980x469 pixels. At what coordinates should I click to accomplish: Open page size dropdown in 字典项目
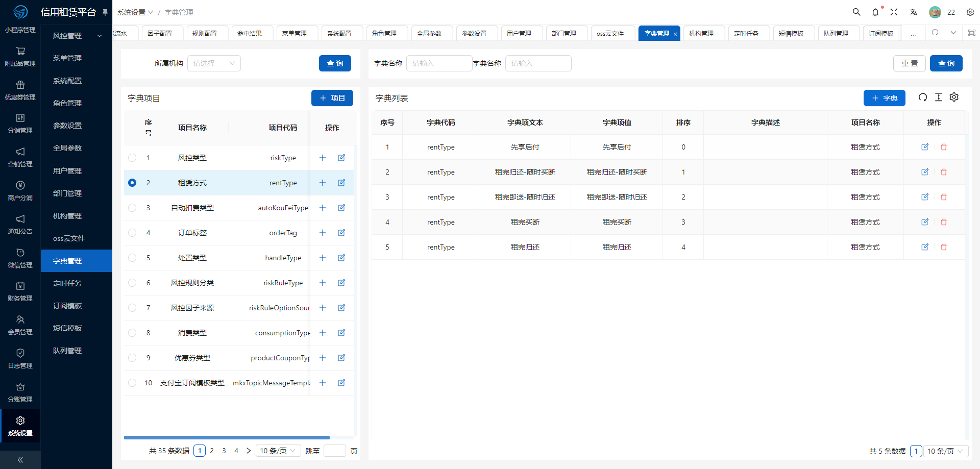pos(278,451)
